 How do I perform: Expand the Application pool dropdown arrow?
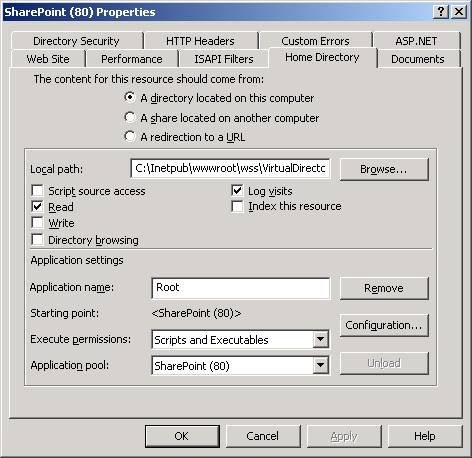[320, 365]
